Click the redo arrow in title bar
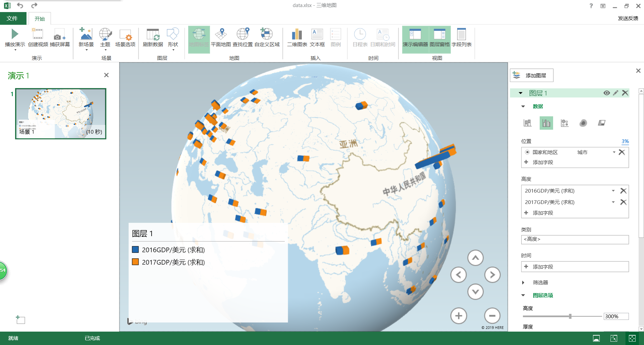Screen dimensions: 644x345 34,5
